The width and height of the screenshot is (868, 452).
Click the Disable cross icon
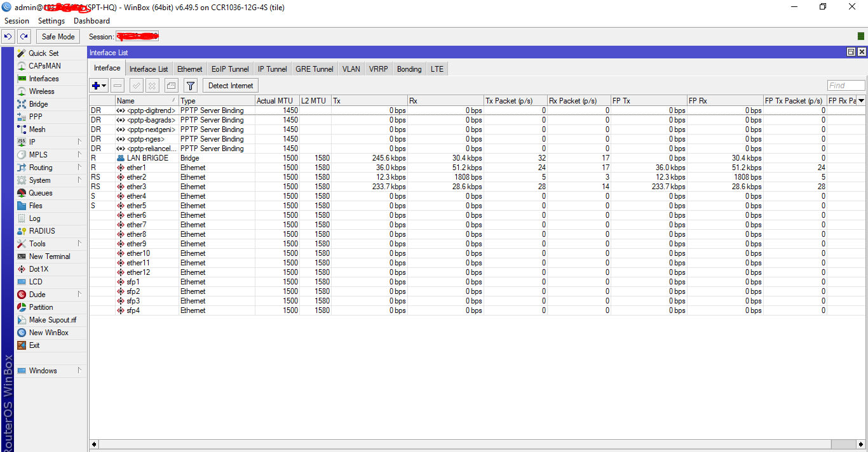tap(153, 86)
